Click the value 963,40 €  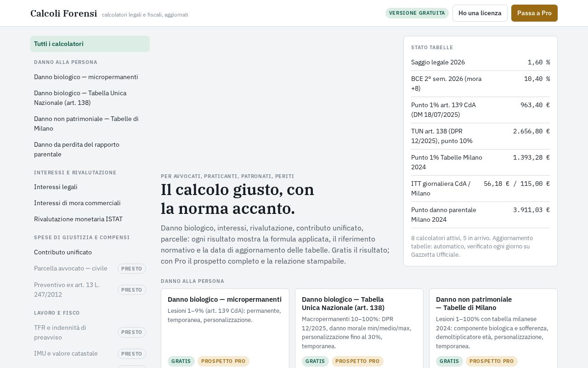(535, 105)
